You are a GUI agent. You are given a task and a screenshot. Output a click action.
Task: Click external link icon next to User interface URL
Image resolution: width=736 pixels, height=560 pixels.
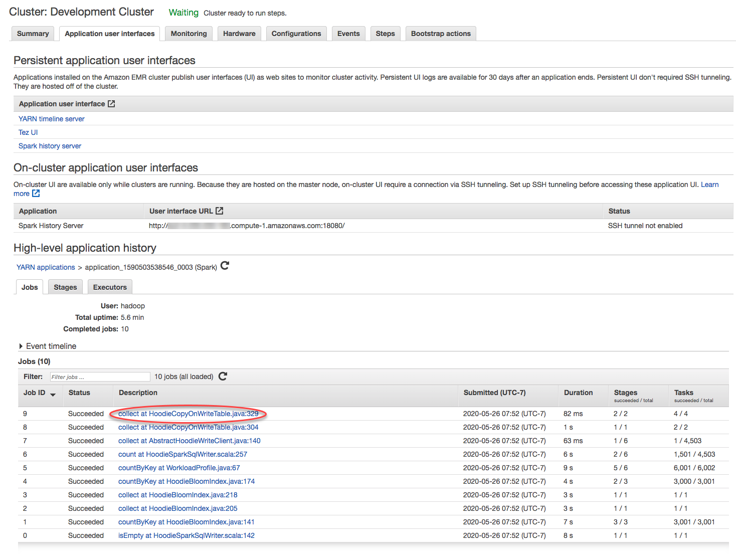pyautogui.click(x=220, y=211)
